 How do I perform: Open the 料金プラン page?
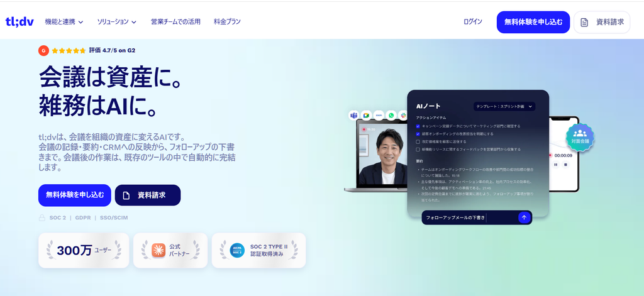point(227,22)
